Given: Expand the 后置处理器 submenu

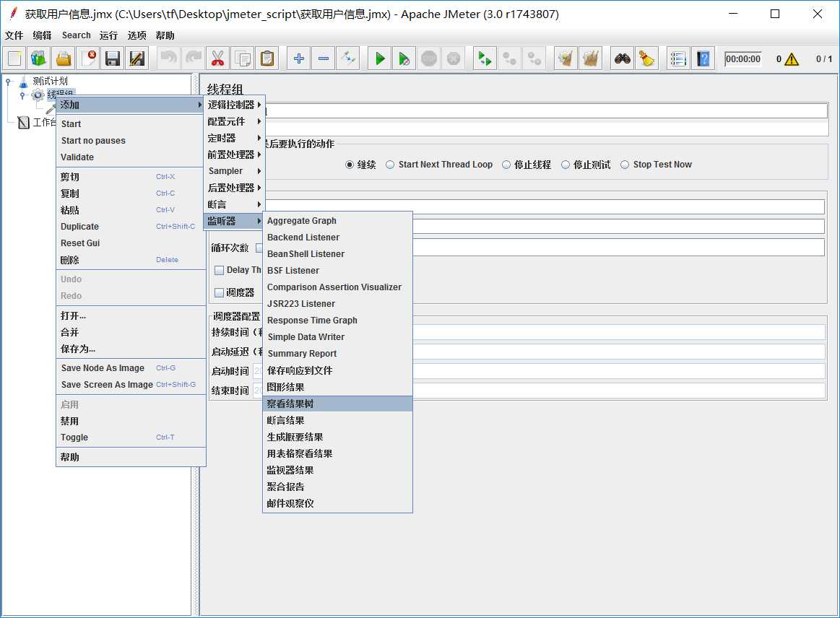Looking at the screenshot, I should (233, 188).
